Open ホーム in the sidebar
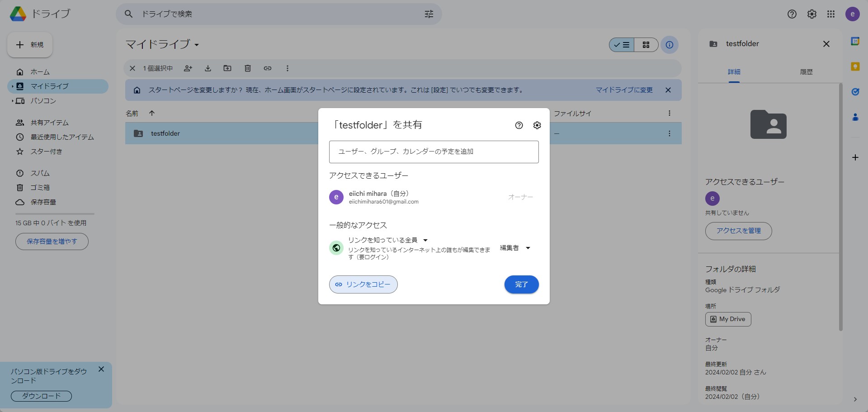 click(x=58, y=72)
